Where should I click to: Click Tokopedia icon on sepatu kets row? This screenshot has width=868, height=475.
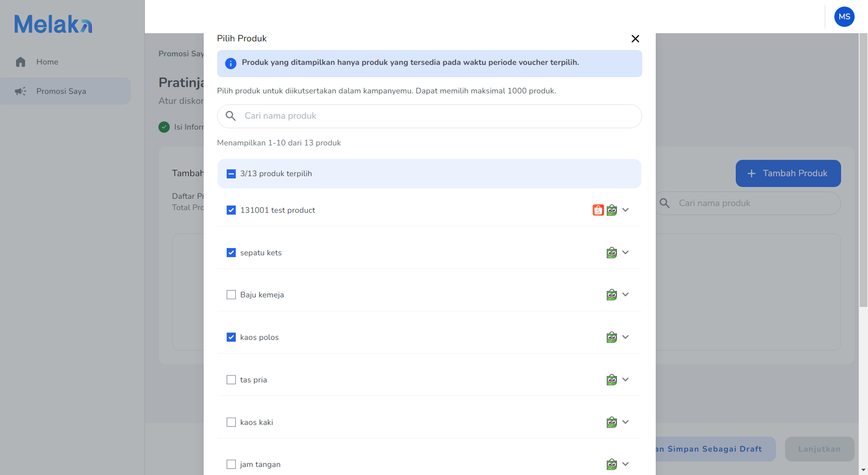612,253
